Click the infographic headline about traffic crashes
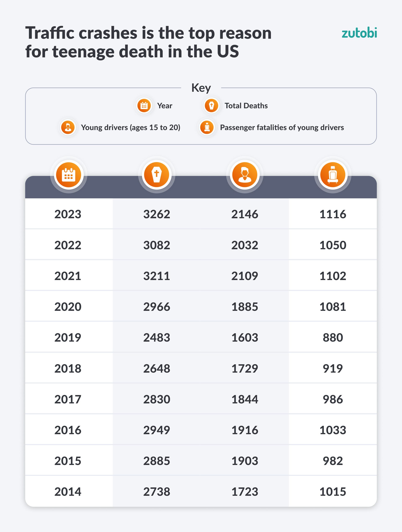The width and height of the screenshot is (402, 532). click(x=148, y=42)
